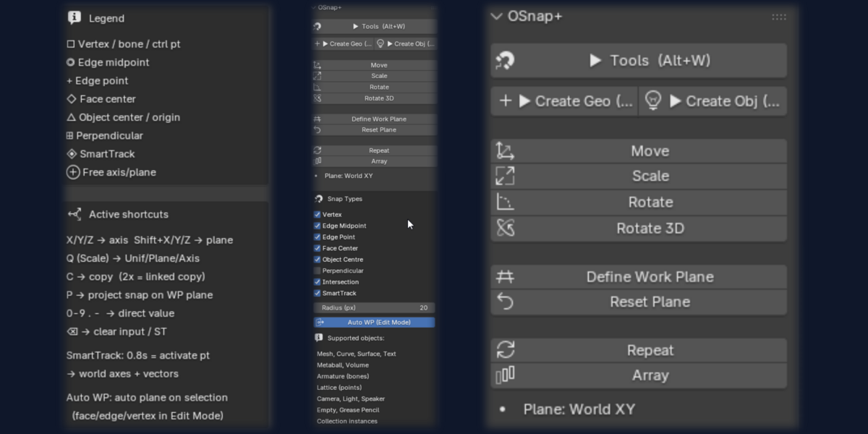
Task: Adjust the Radius (px) slider field
Action: (375, 307)
